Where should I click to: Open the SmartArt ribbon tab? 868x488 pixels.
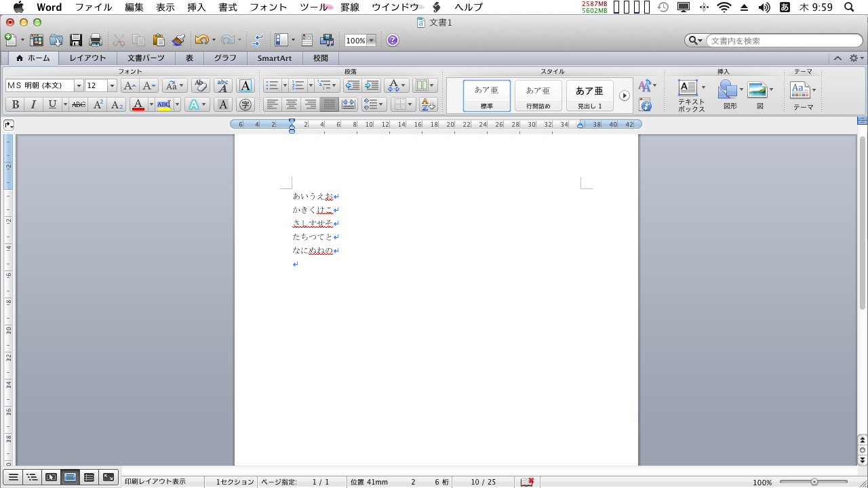[275, 58]
